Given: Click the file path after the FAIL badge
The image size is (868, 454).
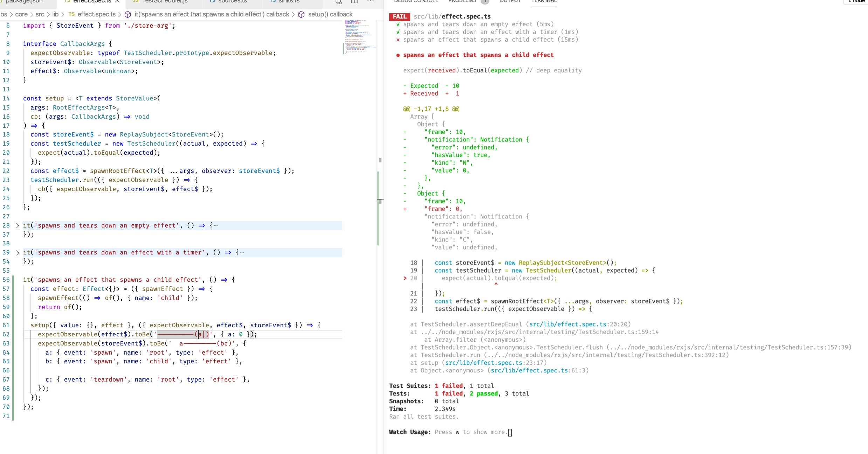Looking at the screenshot, I should [x=452, y=16].
